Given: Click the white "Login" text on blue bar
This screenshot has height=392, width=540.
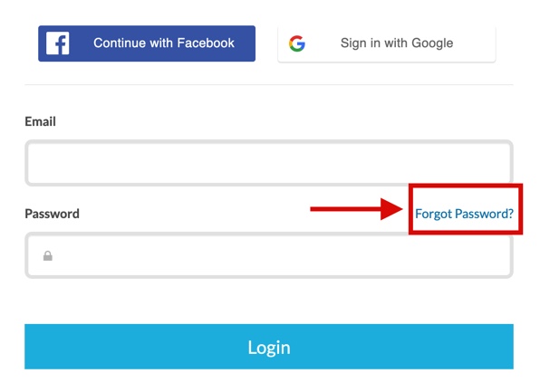Looking at the screenshot, I should 269,348.
